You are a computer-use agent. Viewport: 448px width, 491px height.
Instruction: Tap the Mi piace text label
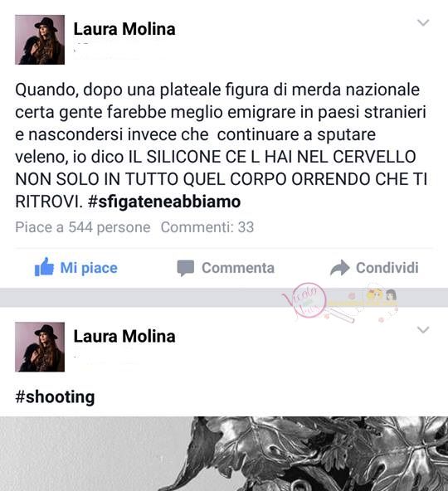(x=89, y=268)
